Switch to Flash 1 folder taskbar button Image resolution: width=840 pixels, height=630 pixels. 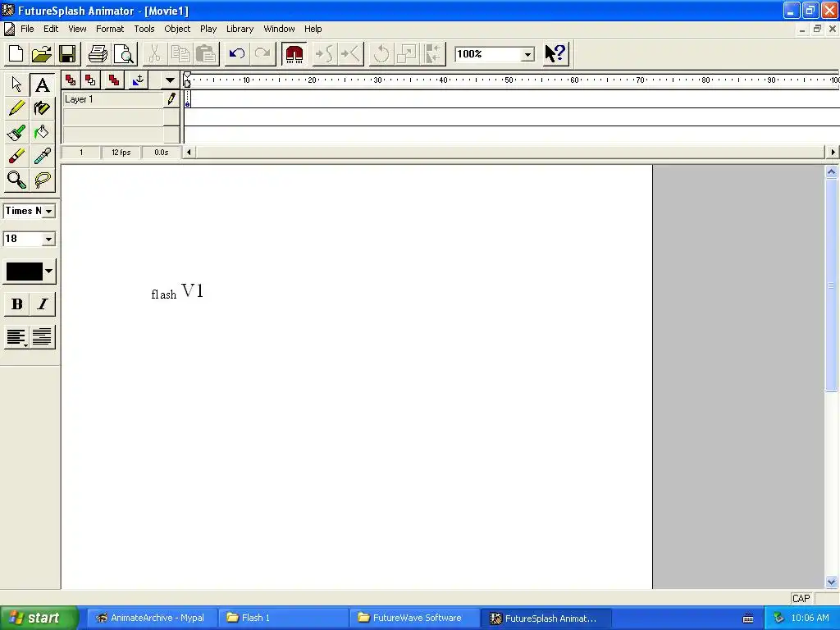pos(283,618)
